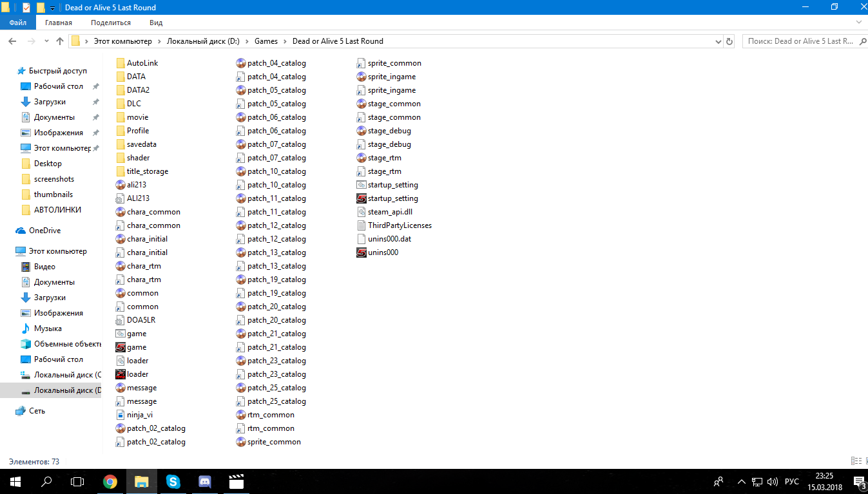Click the ninja_vi file icon

(x=121, y=415)
